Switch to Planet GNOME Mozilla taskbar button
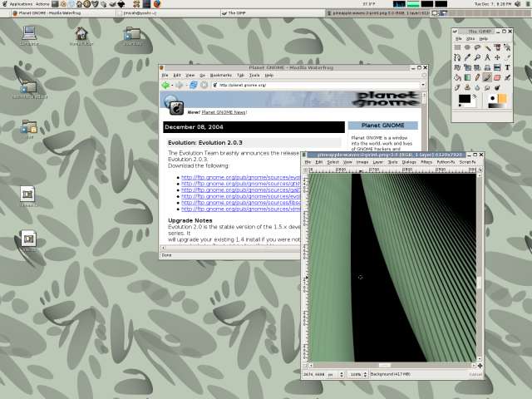The width and height of the screenshot is (532, 399). click(63, 13)
